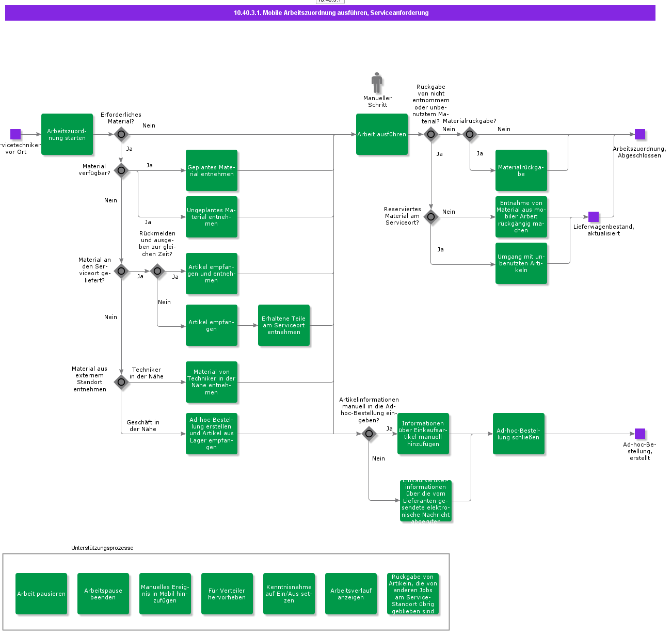The height and width of the screenshot is (635, 672).
Task: Open the 'Arbeitszuordnung starten' process box
Action: tap(67, 134)
